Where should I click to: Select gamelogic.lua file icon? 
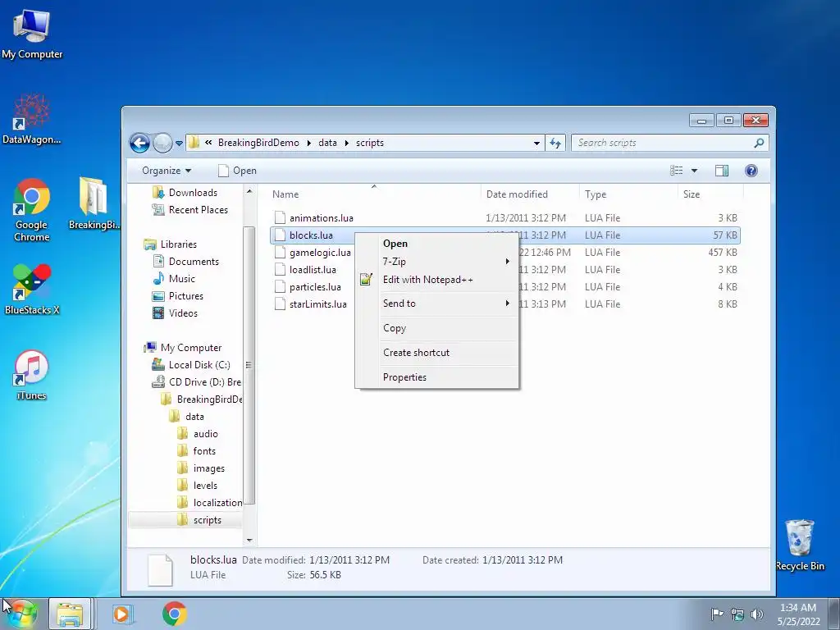click(x=280, y=252)
